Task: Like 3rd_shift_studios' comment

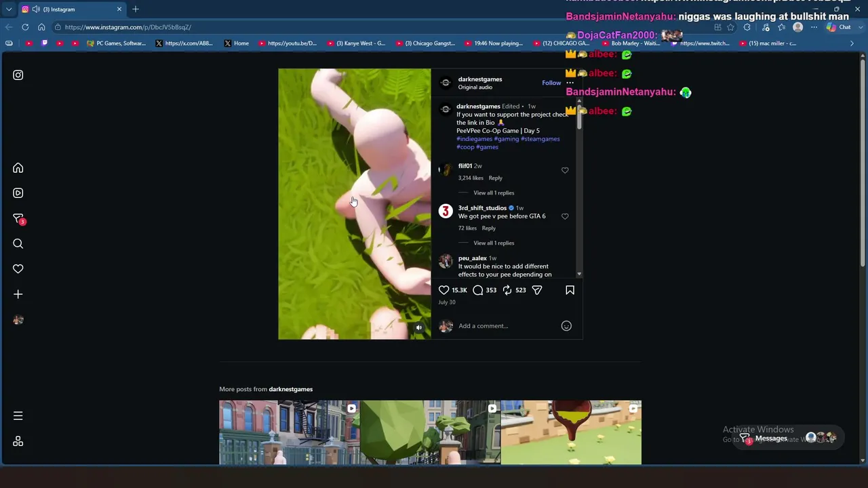Action: tap(565, 216)
